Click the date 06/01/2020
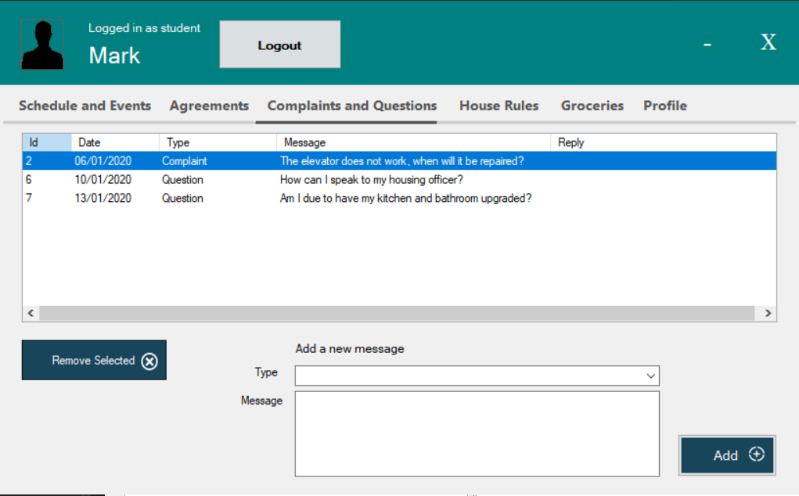 coord(103,161)
